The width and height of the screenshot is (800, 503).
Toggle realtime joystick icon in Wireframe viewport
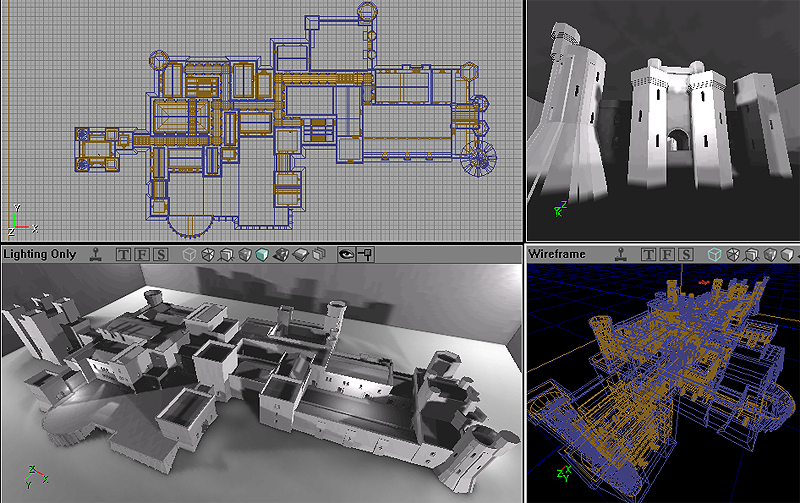(x=620, y=254)
